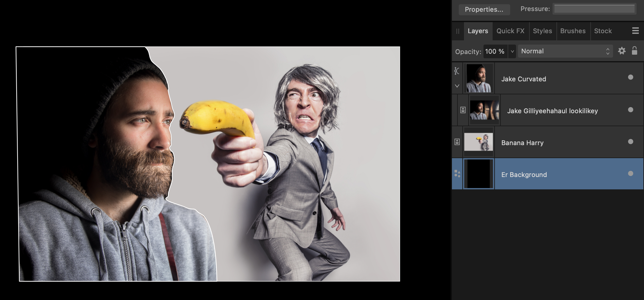Screen dimensions: 644x300
Task: Open the Normal blend mode dropdown
Action: (565, 51)
